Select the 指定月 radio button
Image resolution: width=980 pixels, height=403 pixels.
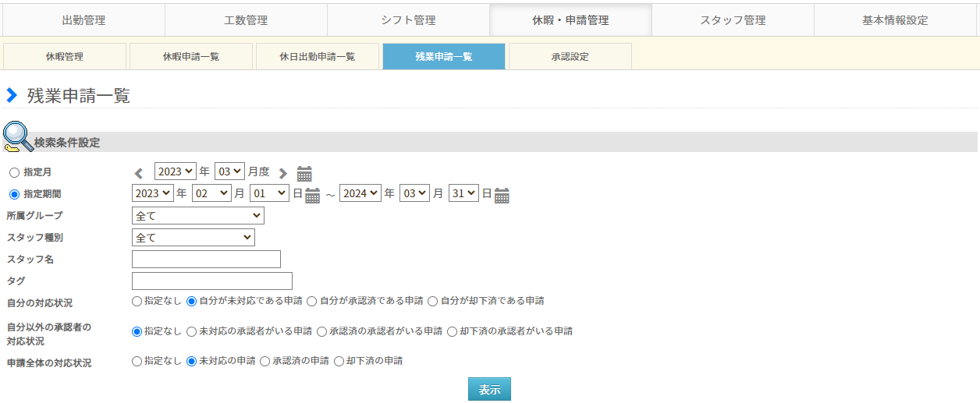pos(14,172)
